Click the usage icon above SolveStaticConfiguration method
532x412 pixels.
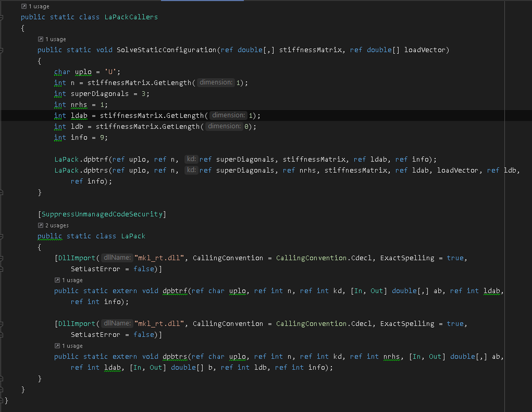(x=40, y=39)
